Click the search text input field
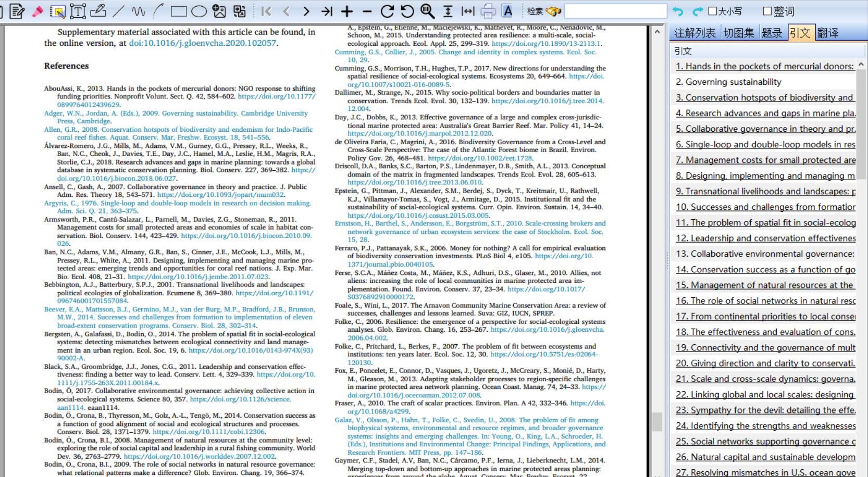 (x=616, y=11)
